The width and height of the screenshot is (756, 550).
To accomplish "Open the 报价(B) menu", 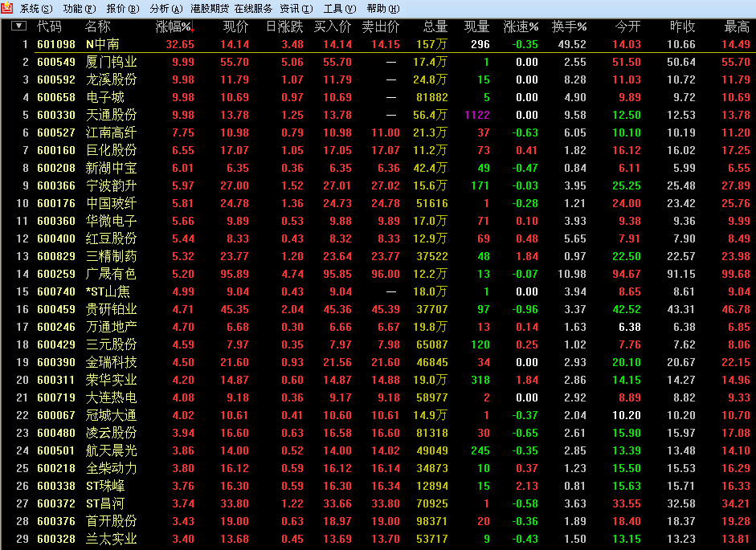I will pyautogui.click(x=123, y=9).
